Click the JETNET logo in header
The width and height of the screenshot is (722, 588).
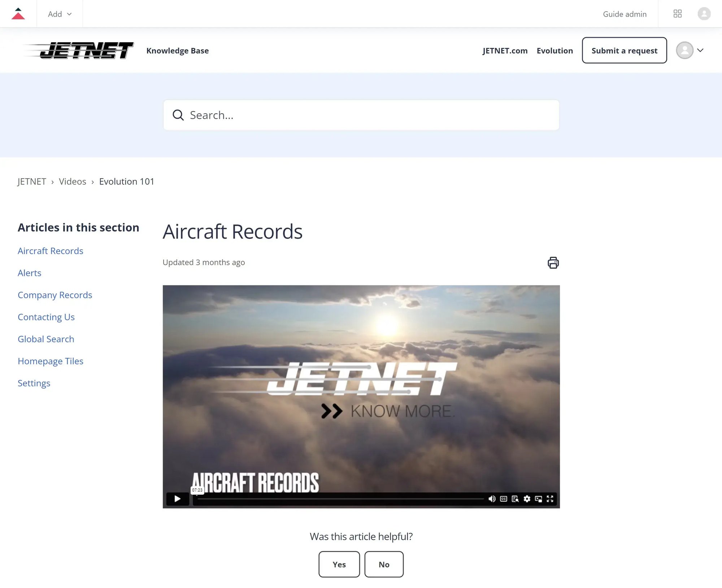79,51
